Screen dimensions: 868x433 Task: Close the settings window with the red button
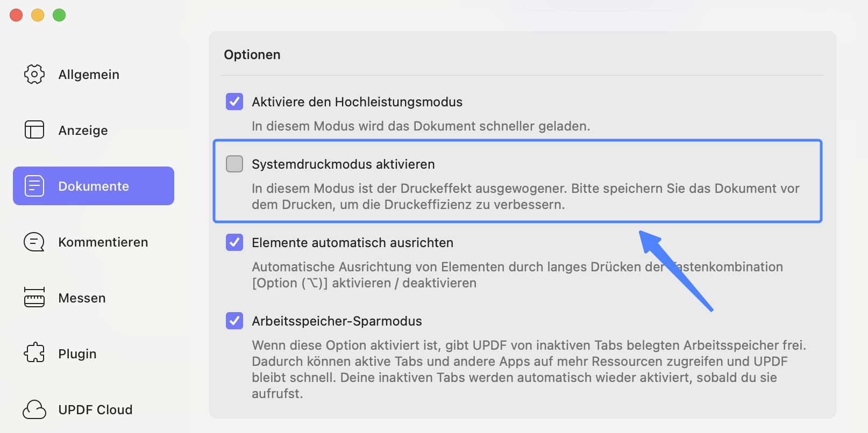coord(16,15)
